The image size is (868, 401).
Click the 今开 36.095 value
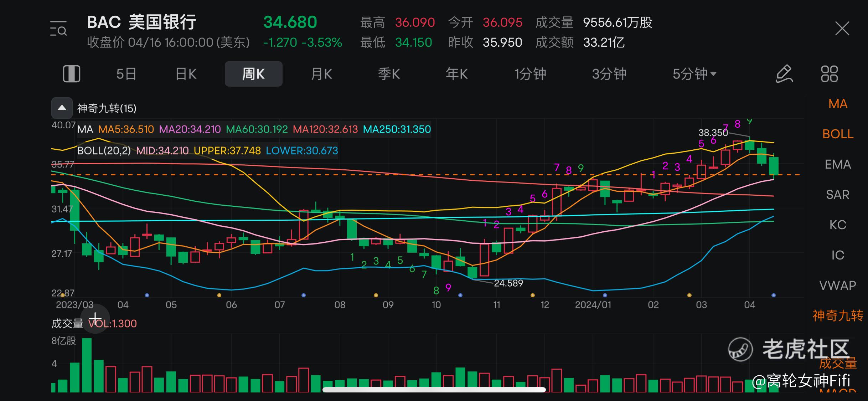(502, 22)
